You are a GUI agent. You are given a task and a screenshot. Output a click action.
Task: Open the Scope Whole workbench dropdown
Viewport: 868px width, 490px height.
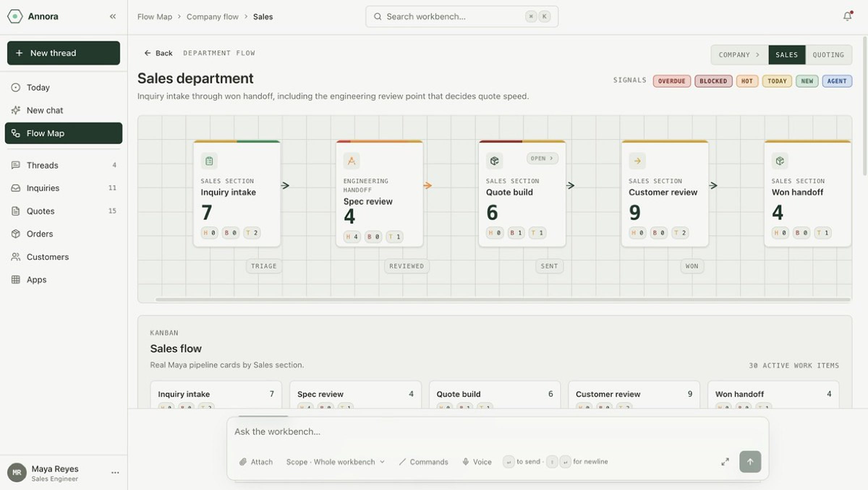[336, 462]
